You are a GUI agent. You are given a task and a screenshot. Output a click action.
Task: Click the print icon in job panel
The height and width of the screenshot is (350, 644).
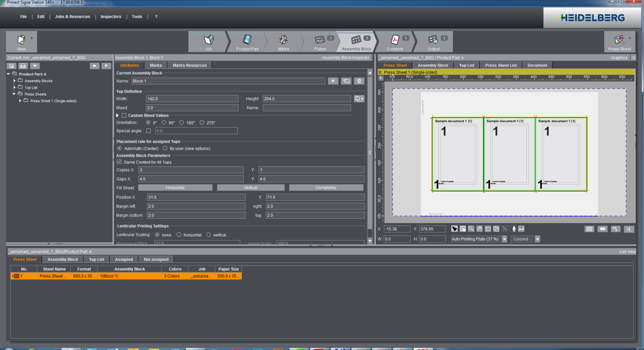(23, 66)
